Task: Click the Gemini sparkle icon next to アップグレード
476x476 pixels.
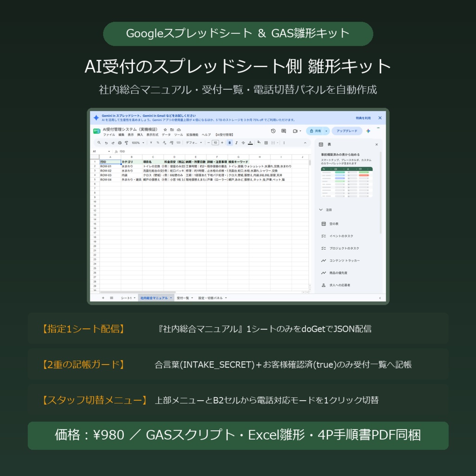Action: (368, 131)
